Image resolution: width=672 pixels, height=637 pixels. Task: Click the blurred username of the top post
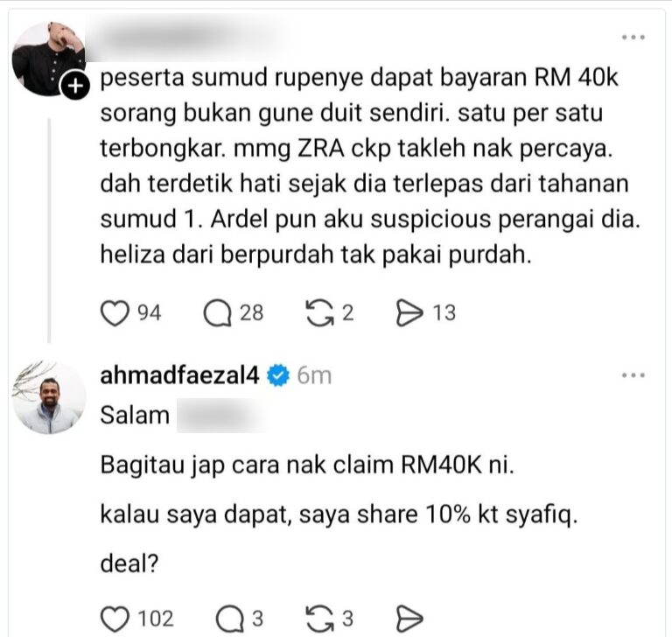[189, 38]
